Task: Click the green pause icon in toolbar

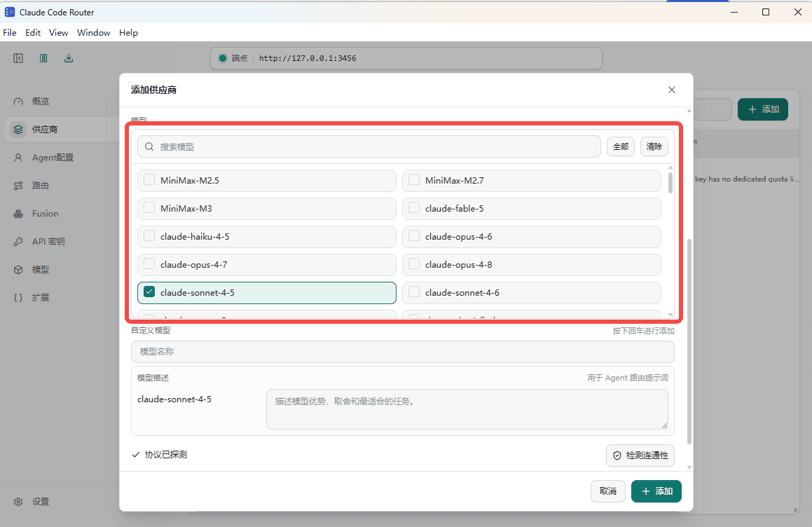Action: coord(43,58)
